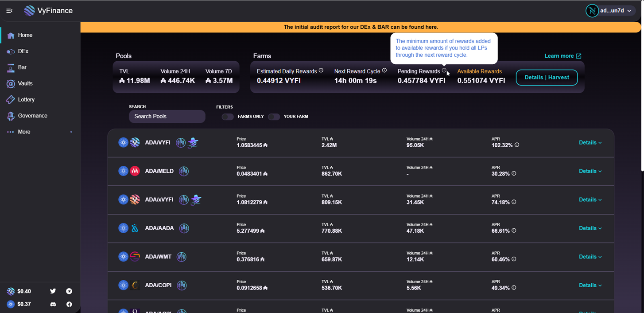The image size is (644, 313).
Task: Click the audit report banner link
Action: 361,27
